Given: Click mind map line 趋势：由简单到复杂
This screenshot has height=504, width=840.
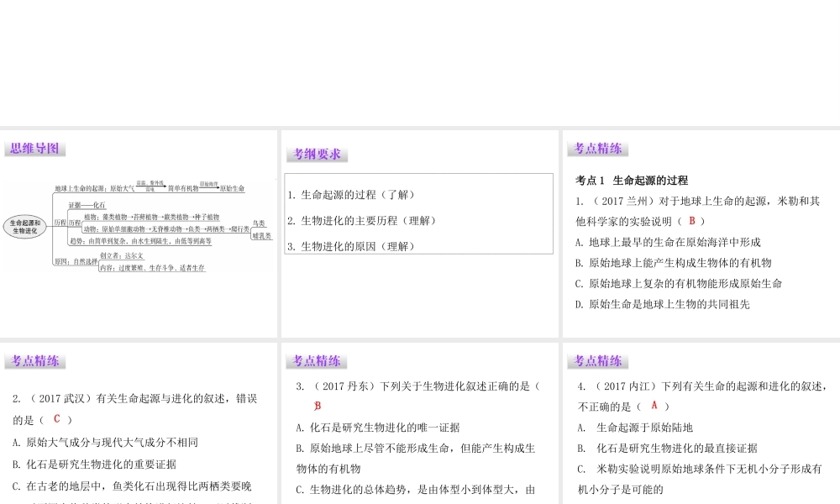Looking at the screenshot, I should pyautogui.click(x=140, y=242).
